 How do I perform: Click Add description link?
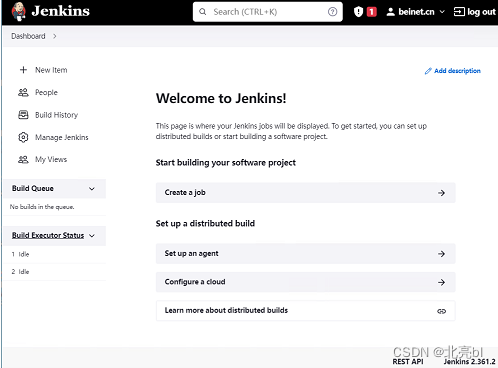[x=457, y=71]
